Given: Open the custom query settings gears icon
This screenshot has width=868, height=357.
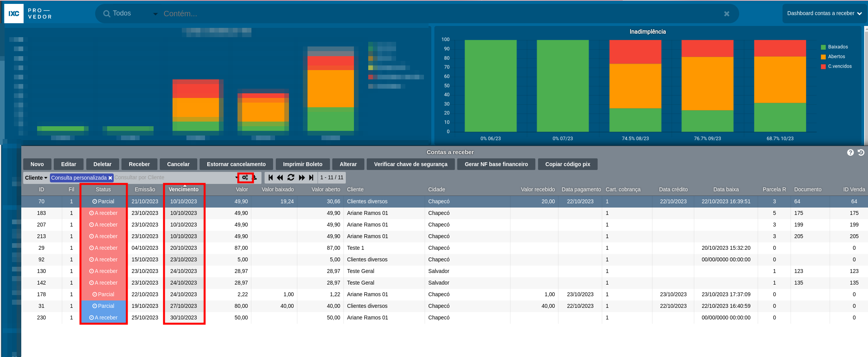Looking at the screenshot, I should (x=245, y=178).
